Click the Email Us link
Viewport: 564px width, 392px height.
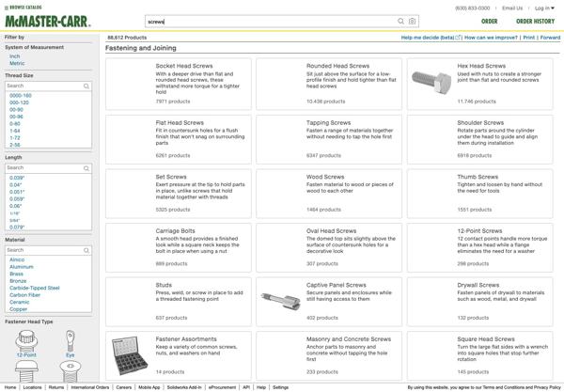[x=512, y=8]
